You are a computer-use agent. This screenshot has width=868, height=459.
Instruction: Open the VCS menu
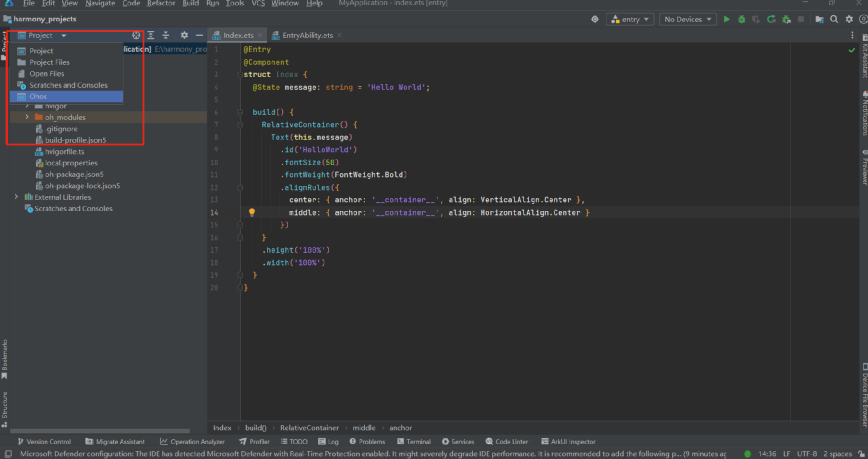tap(258, 4)
